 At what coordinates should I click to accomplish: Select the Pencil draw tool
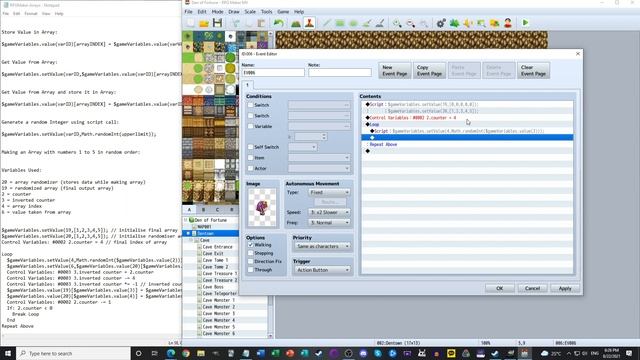pyautogui.click(x=327, y=23)
